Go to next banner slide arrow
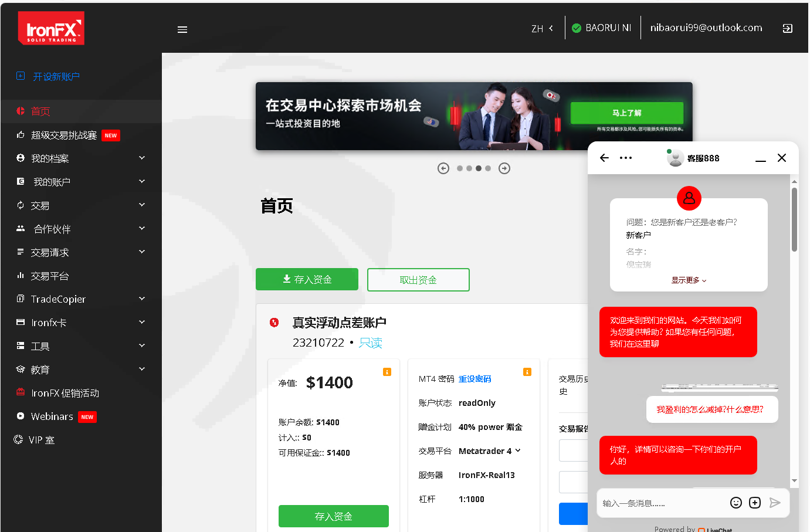810x532 pixels. point(504,168)
